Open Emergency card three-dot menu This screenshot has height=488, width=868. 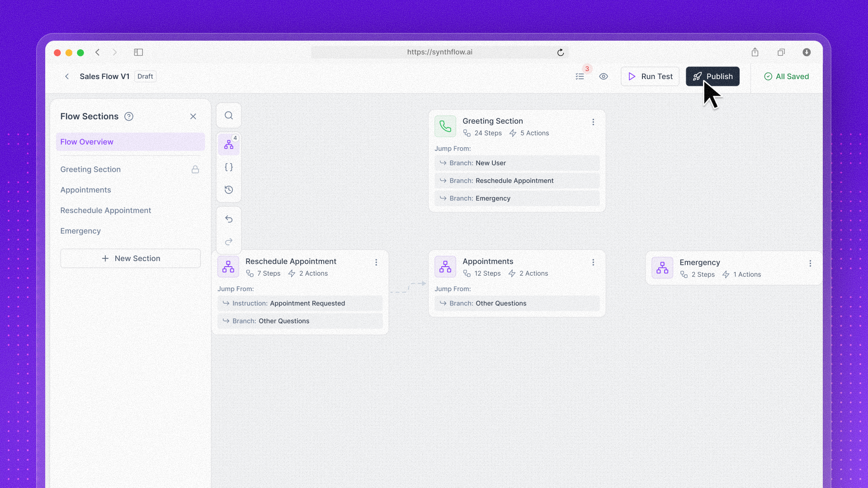[x=810, y=263]
